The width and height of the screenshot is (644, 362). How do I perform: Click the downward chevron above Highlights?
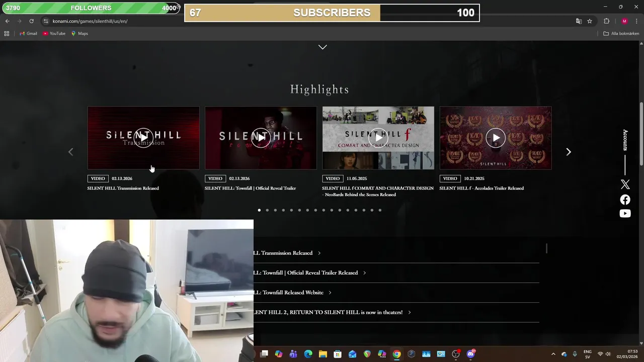click(x=323, y=47)
